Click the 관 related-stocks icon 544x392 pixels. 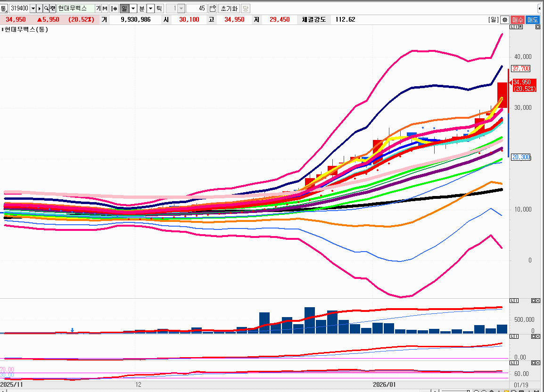point(52,8)
